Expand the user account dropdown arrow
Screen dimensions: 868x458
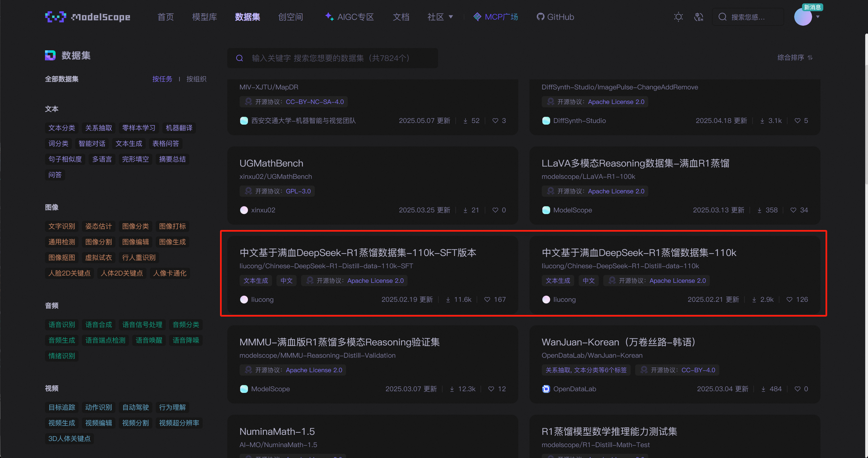pyautogui.click(x=818, y=17)
